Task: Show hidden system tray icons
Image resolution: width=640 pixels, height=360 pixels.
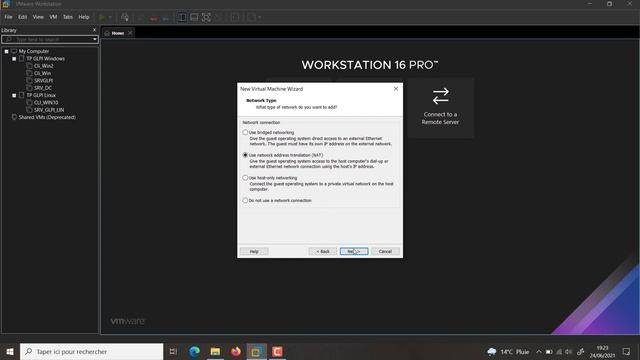Action: 539,351
